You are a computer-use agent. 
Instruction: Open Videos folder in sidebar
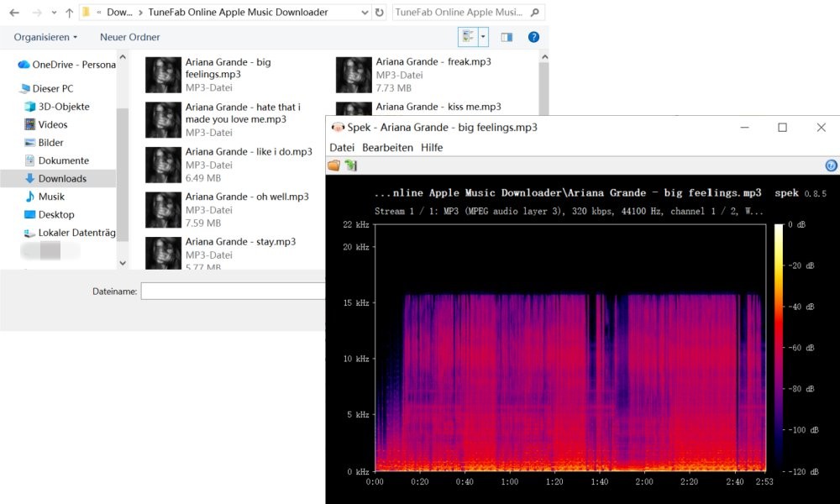click(x=46, y=124)
